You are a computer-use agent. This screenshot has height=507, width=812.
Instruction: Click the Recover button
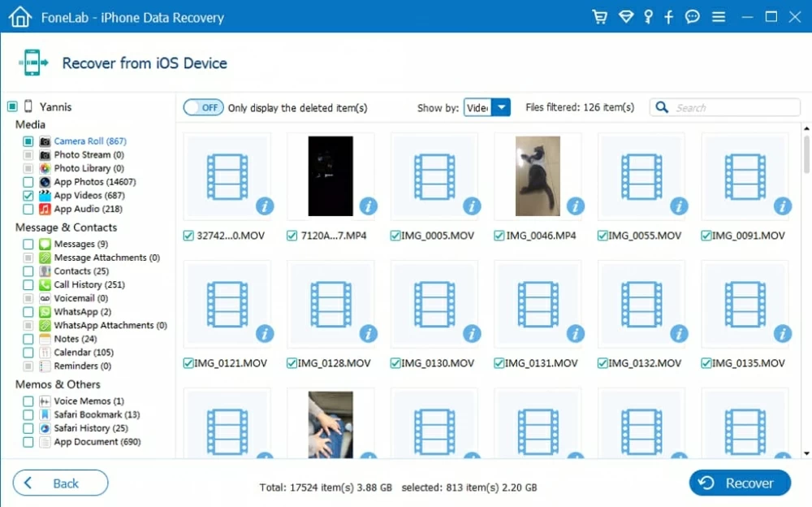tap(739, 483)
